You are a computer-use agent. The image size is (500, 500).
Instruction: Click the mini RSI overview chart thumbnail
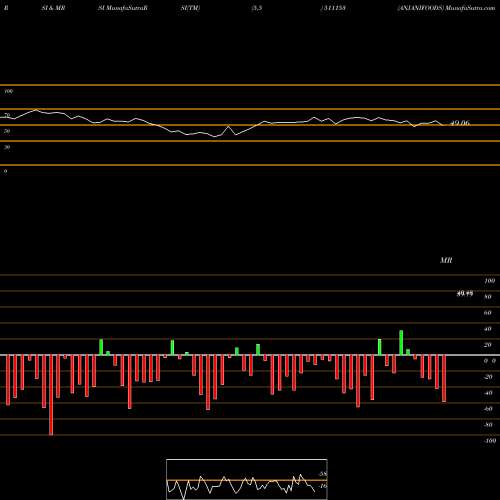247,479
